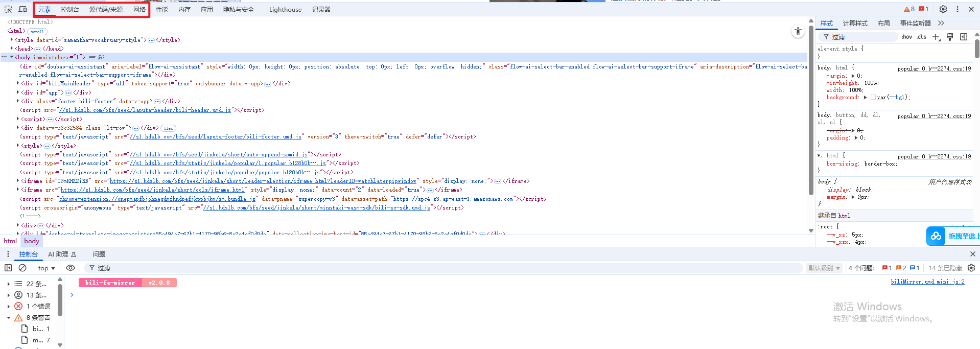Click the console prompt chevron
The width and height of the screenshot is (980, 349).
coord(72,295)
